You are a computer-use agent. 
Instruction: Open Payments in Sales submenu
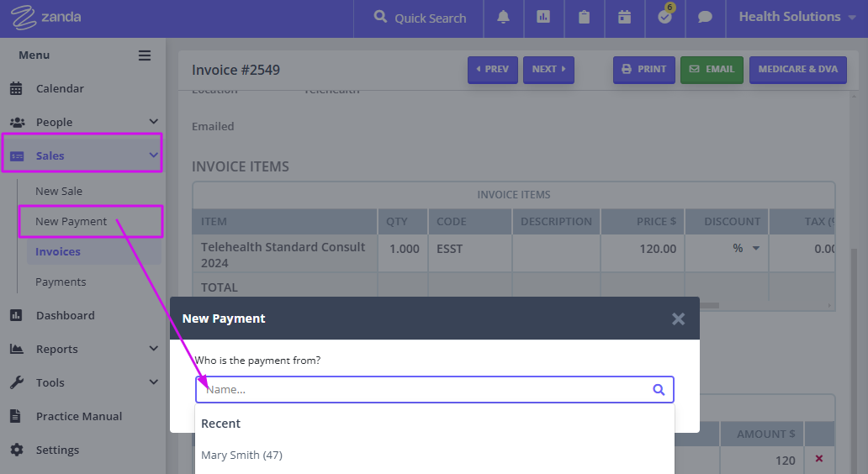pyautogui.click(x=61, y=282)
